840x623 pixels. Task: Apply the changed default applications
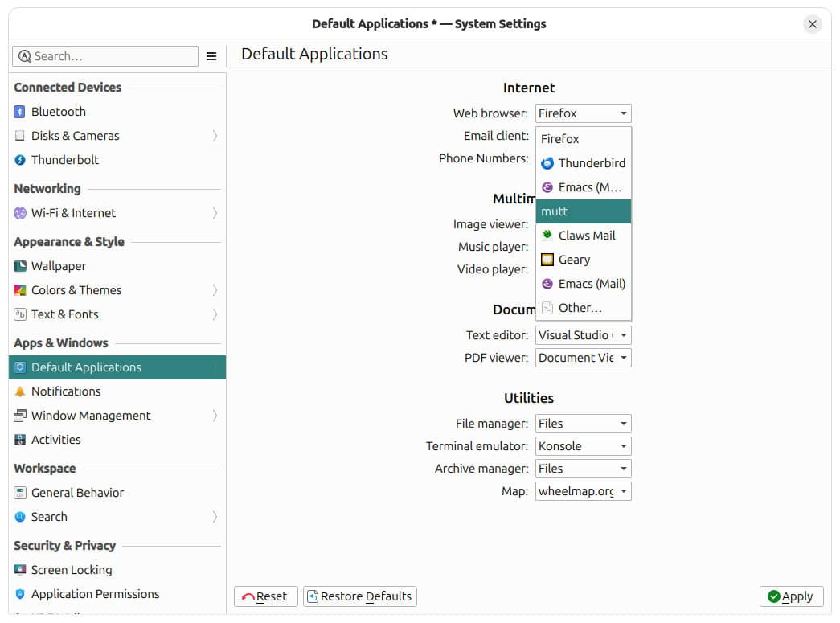coord(792,596)
